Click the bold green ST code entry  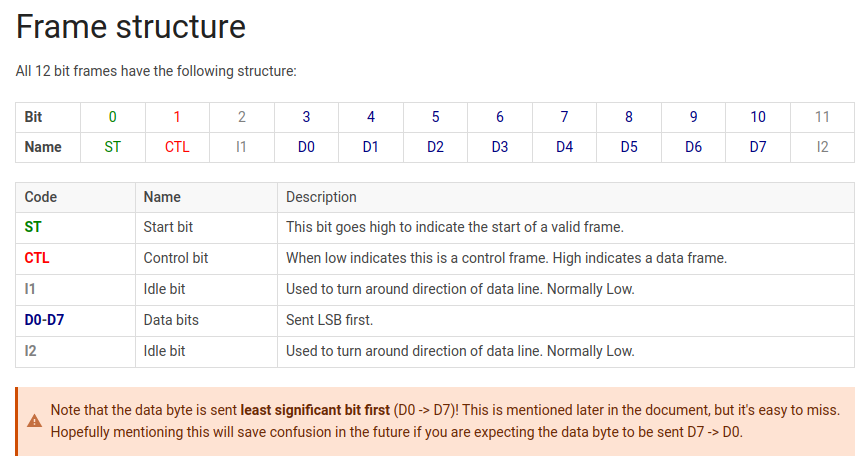tap(33, 227)
